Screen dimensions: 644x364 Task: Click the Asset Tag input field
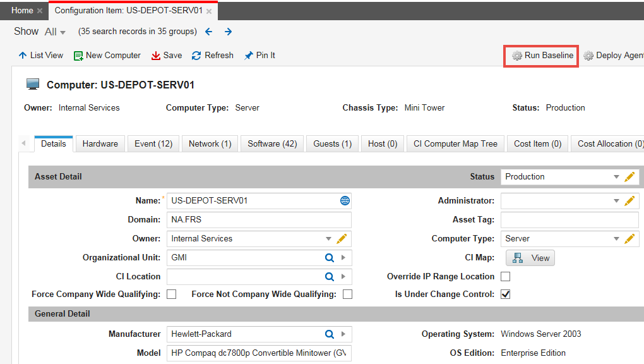(569, 220)
